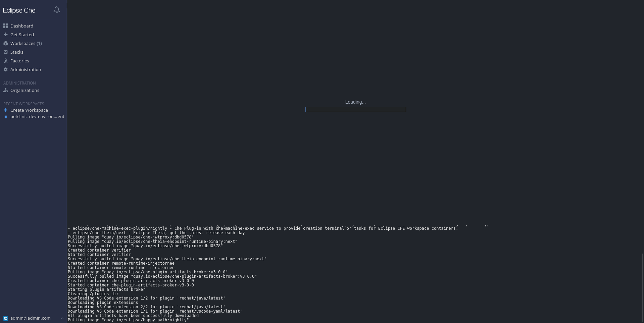This screenshot has height=323, width=644.
Task: Click the Create Workspace plus icon
Action: pos(6,110)
